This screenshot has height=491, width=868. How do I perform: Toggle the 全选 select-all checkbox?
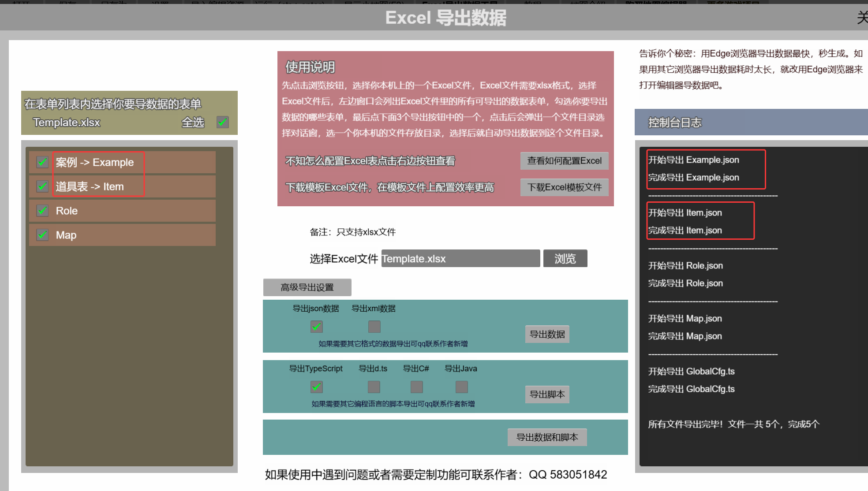(x=223, y=122)
